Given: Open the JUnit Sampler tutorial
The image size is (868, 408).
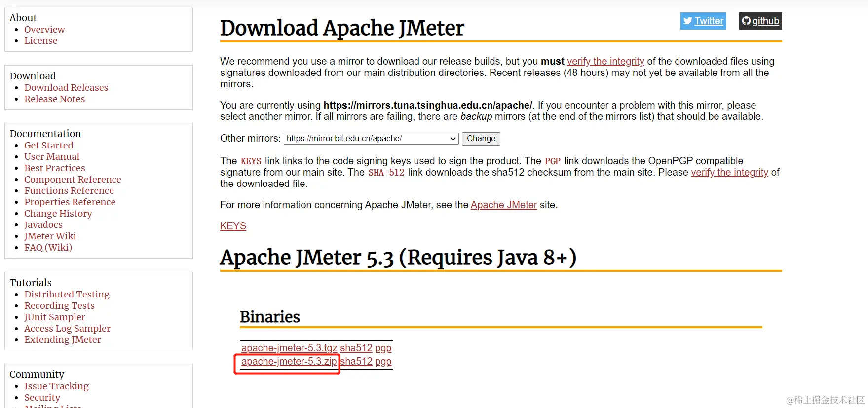Looking at the screenshot, I should click(x=55, y=317).
